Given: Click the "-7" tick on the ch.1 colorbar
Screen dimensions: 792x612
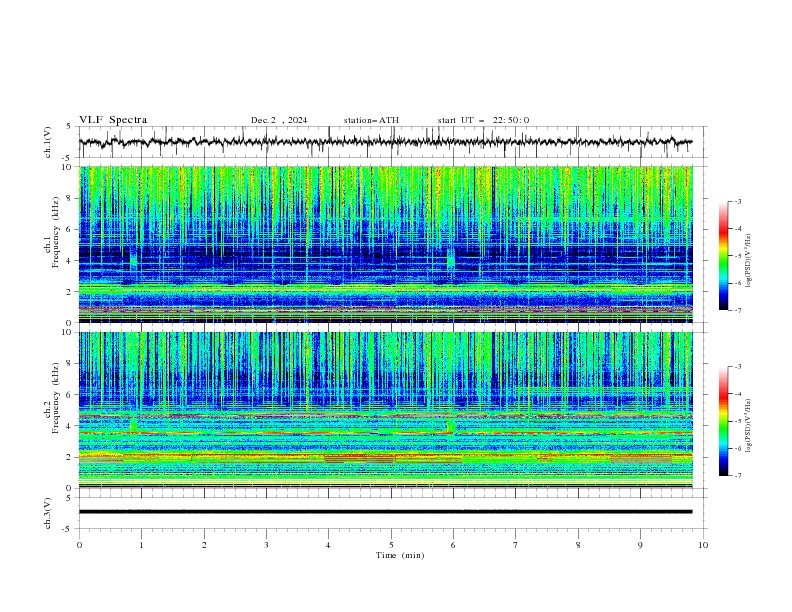Looking at the screenshot, I should pos(737,310).
